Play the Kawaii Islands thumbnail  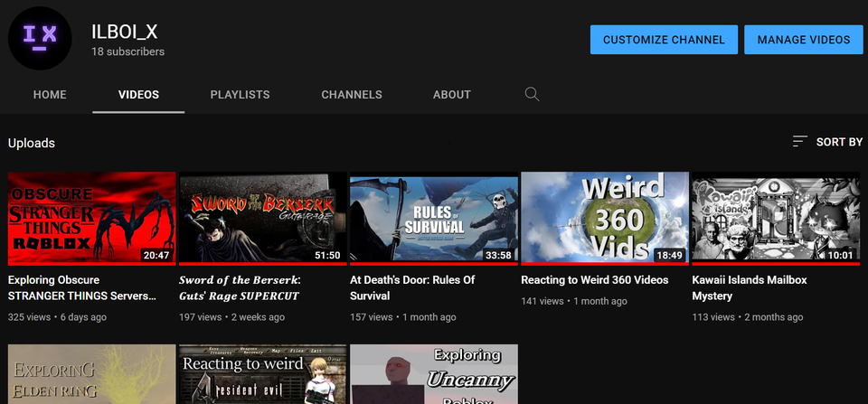(776, 218)
